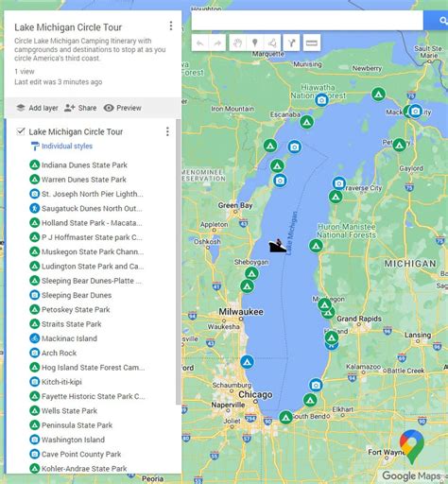The height and width of the screenshot is (484, 448).
Task: Click camera marker in Hiawatha National Forest
Action: point(321,100)
